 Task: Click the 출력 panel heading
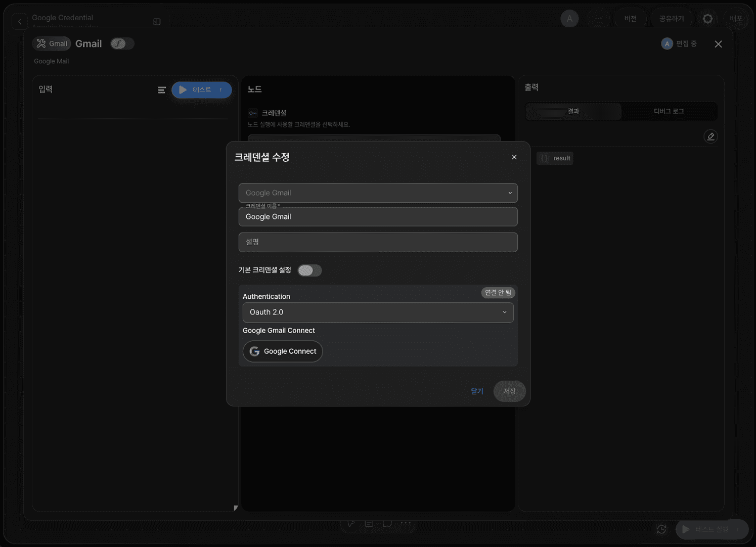point(531,87)
